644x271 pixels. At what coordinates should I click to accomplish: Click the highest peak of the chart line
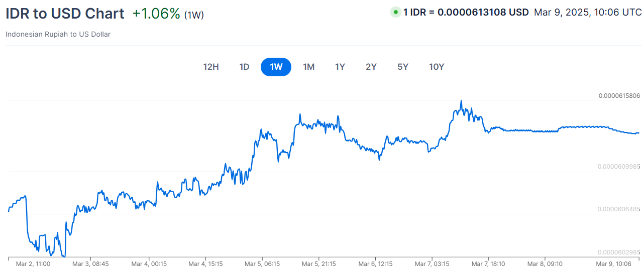coord(461,101)
